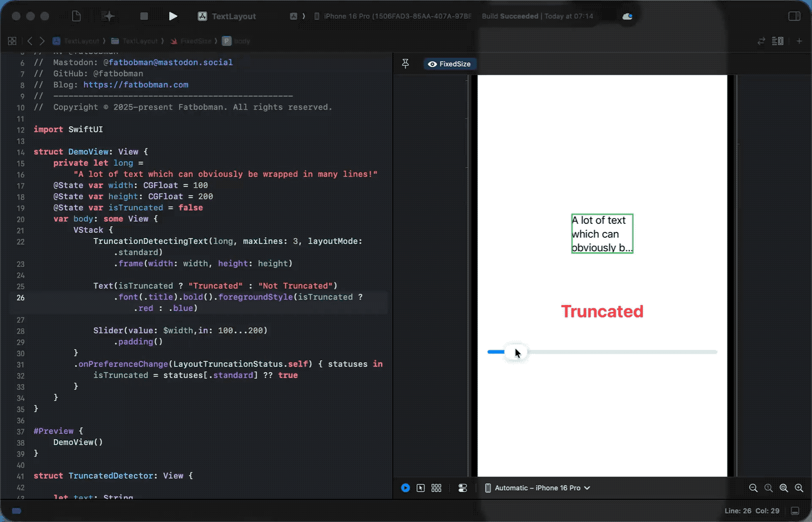Viewport: 812px width, 522px height.
Task: Zoom out the preview canvas
Action: click(x=753, y=488)
